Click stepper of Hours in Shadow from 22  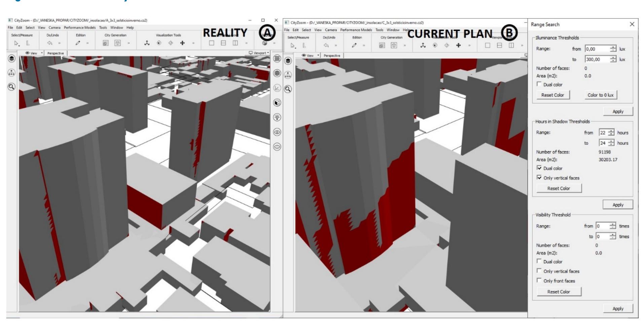click(x=611, y=133)
